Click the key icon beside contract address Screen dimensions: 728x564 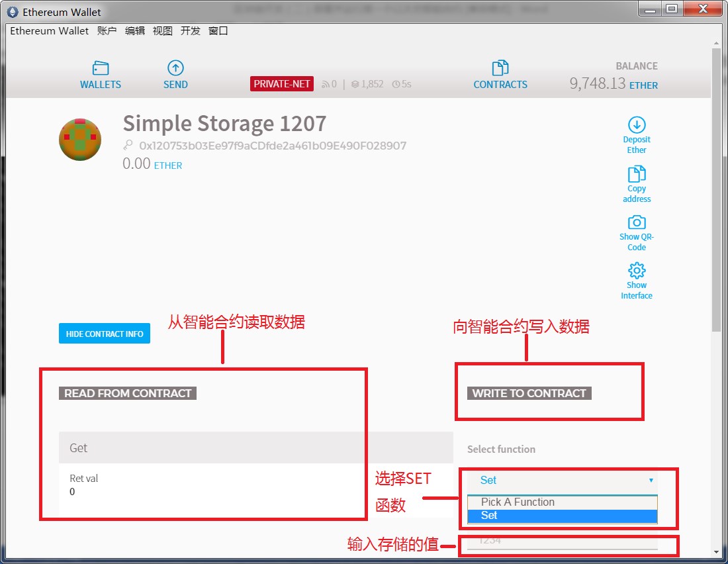tap(128, 146)
